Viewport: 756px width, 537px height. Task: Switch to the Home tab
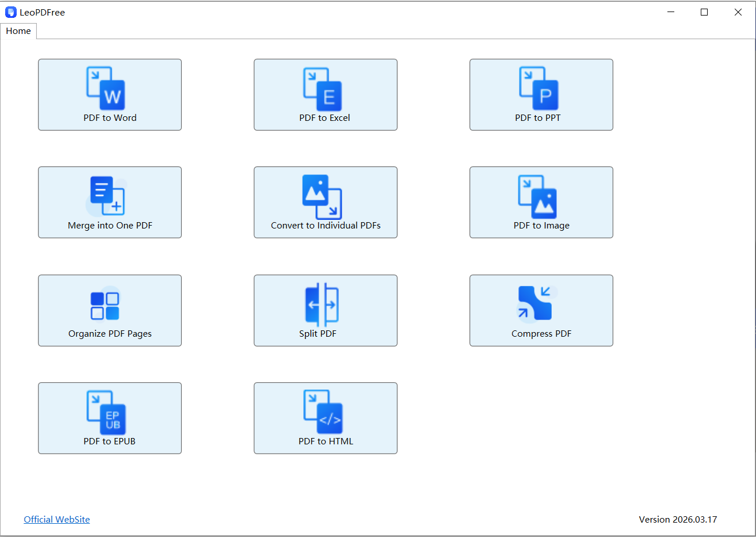point(18,31)
